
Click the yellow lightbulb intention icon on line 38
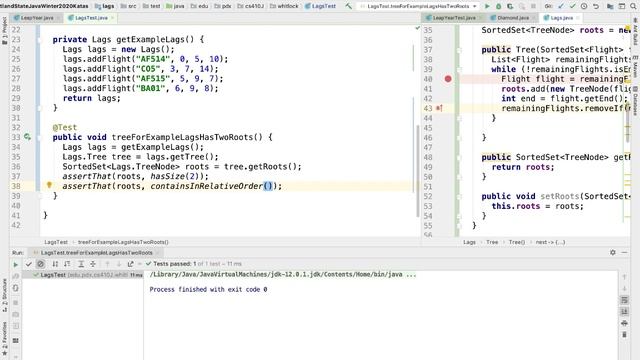pyautogui.click(x=49, y=185)
